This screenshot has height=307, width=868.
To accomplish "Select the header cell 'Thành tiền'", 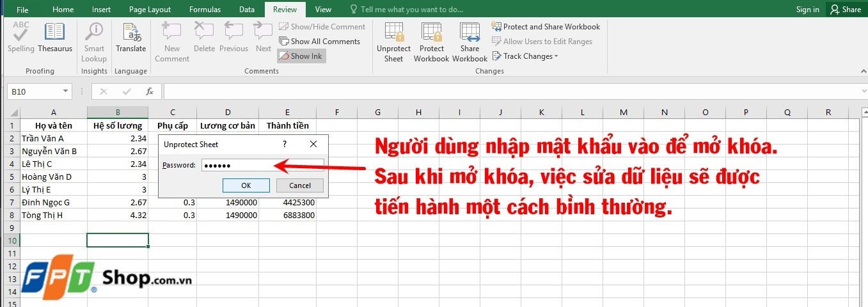I will pos(287,125).
